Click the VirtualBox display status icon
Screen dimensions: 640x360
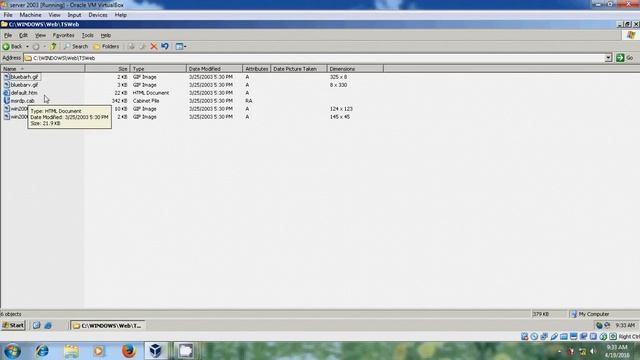pyautogui.click(x=573, y=336)
